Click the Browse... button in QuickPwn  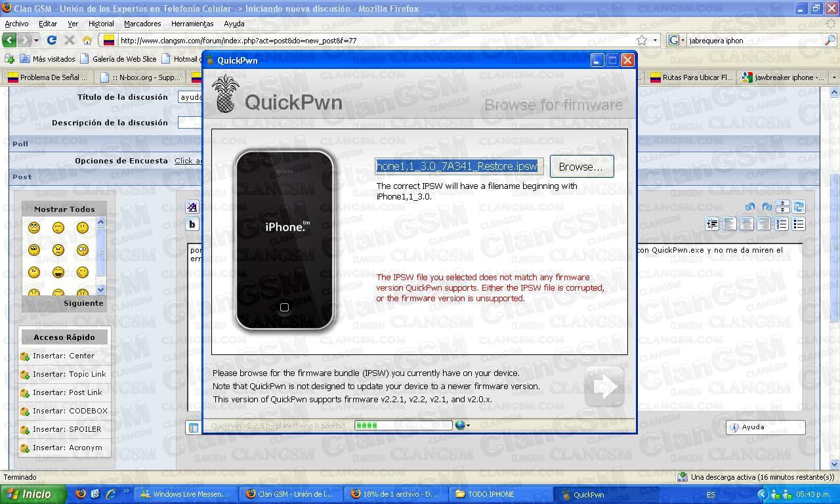coord(581,167)
